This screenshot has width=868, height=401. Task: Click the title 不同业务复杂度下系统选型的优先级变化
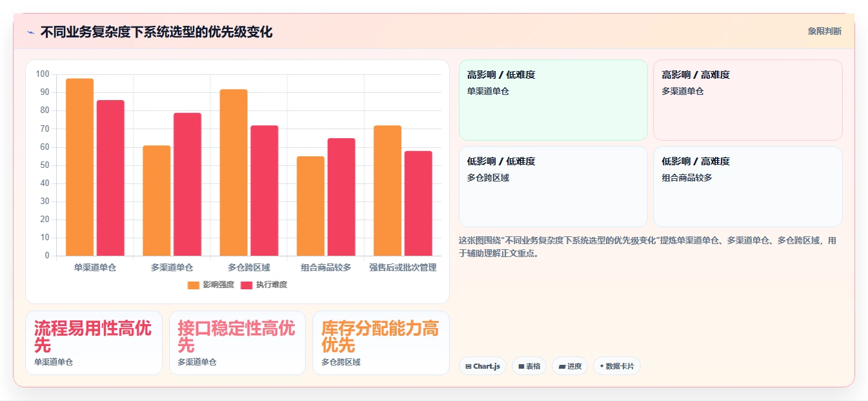click(157, 32)
